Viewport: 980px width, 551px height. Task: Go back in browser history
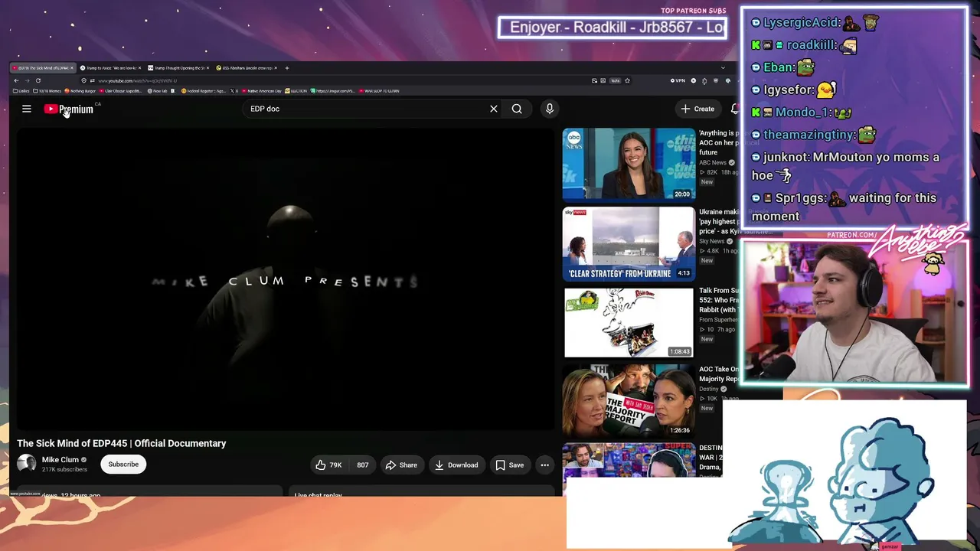coord(16,80)
